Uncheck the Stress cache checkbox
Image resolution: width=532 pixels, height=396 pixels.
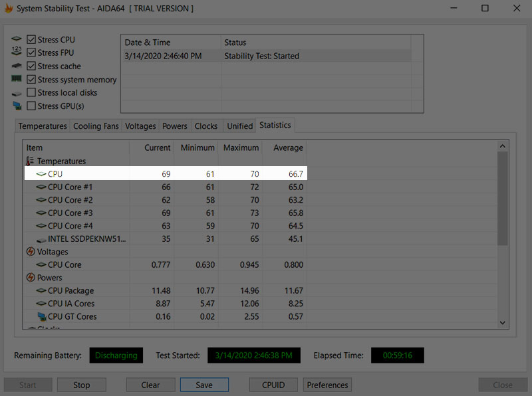click(x=31, y=66)
